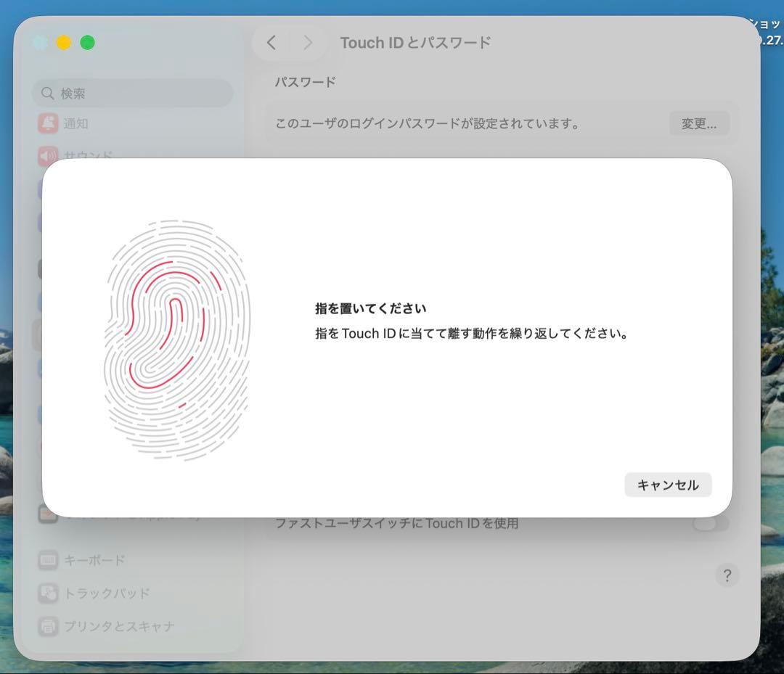Screen dimensions: 784x674
Task: Minimize the window with the yellow button
Action: pyautogui.click(x=64, y=43)
